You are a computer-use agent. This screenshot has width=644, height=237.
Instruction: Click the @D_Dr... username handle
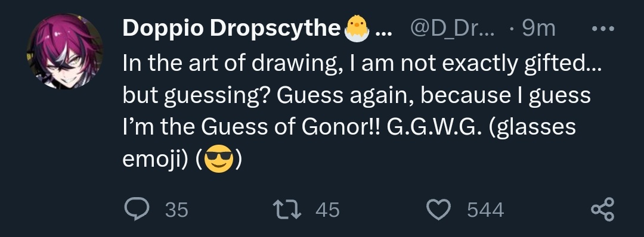pyautogui.click(x=453, y=29)
